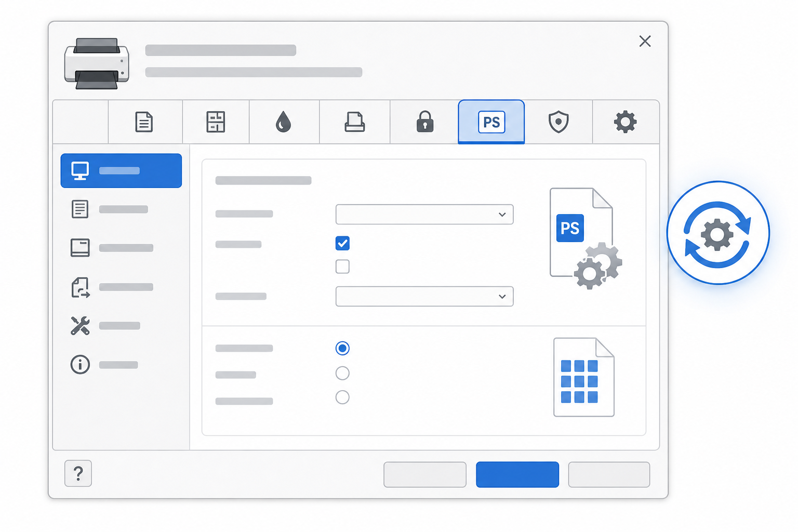Click the circular gear refresh button

(x=718, y=233)
